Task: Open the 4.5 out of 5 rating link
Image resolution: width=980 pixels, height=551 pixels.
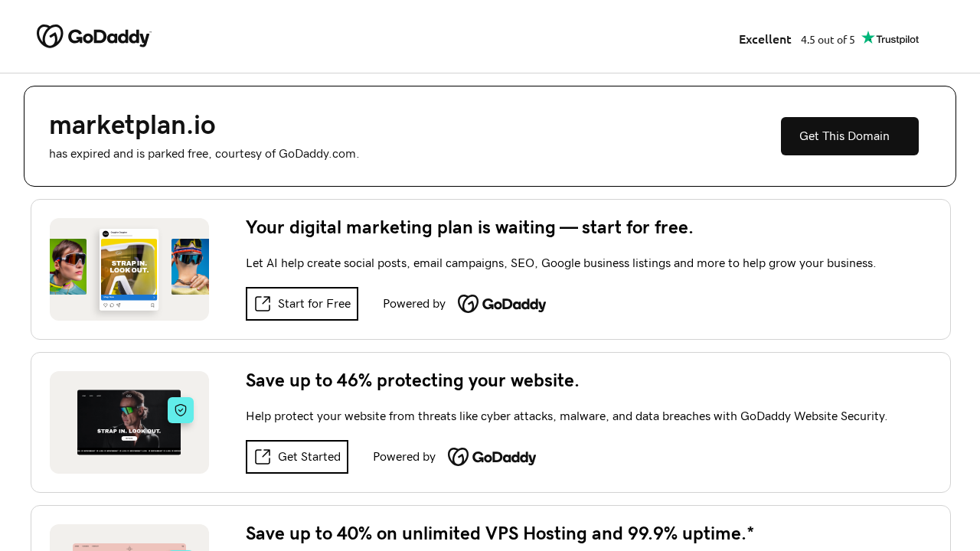Action: pos(828,39)
